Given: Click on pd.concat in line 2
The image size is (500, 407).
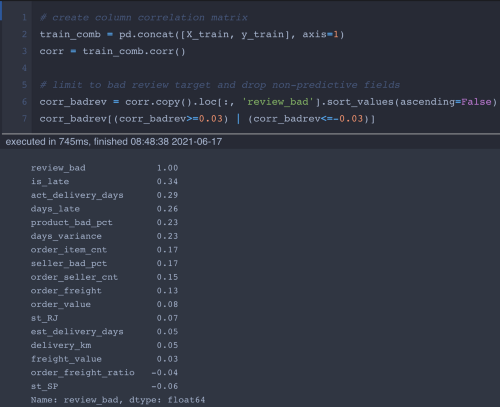Looking at the screenshot, I should coord(146,34).
